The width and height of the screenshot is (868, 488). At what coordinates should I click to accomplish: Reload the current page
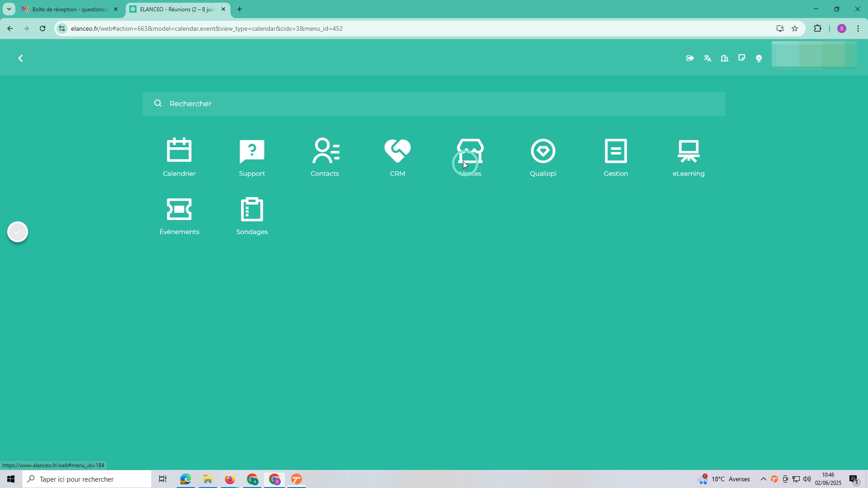(x=42, y=28)
